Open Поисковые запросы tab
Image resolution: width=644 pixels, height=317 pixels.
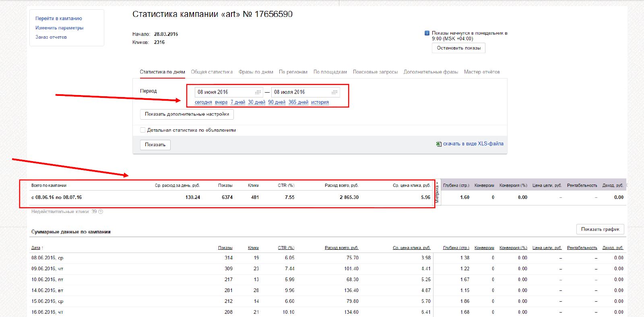375,72
